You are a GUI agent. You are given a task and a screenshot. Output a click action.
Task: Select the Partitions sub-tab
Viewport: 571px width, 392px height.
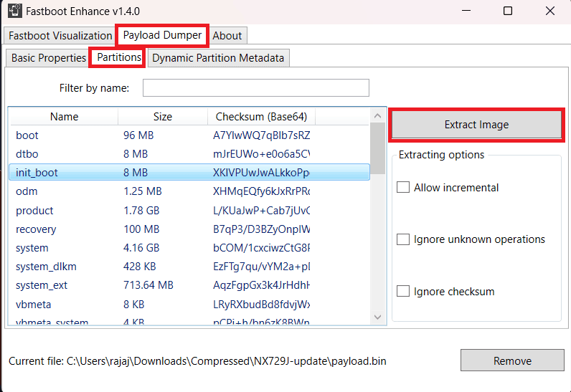(x=119, y=57)
